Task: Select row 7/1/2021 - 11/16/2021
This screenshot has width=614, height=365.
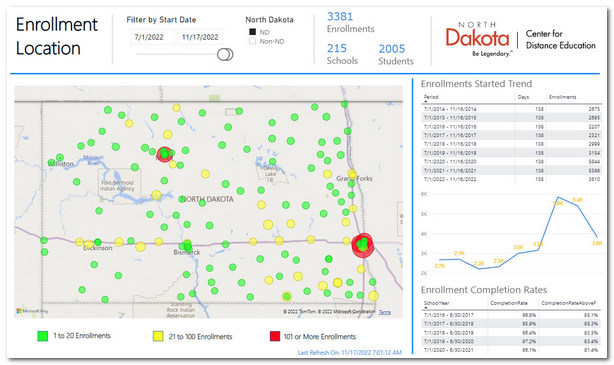Action: pos(511,170)
